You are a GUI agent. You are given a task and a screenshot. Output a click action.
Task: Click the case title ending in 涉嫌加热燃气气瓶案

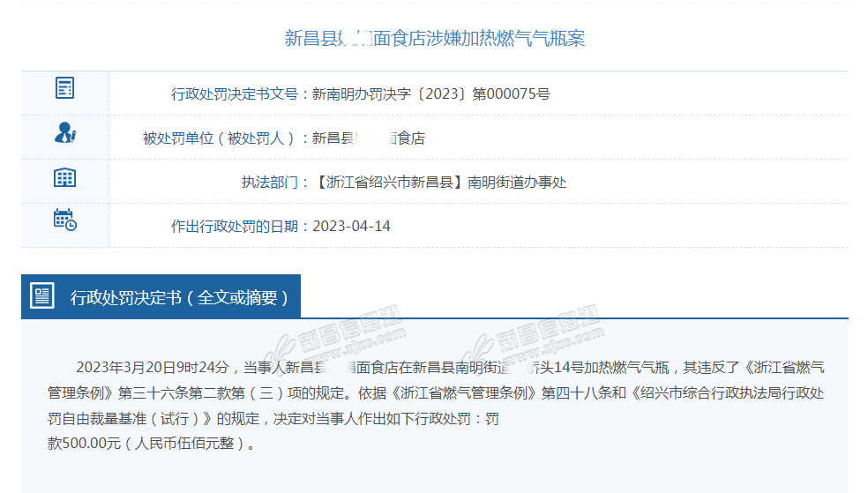click(x=434, y=38)
